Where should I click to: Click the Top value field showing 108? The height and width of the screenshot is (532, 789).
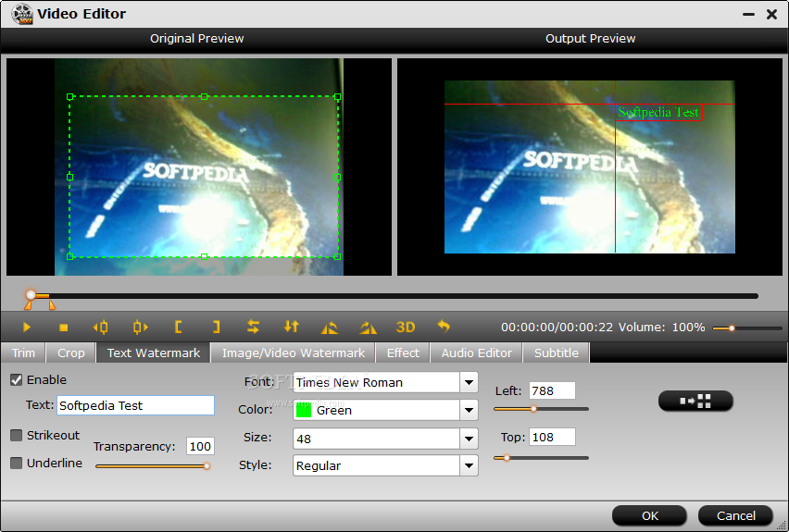coord(552,437)
